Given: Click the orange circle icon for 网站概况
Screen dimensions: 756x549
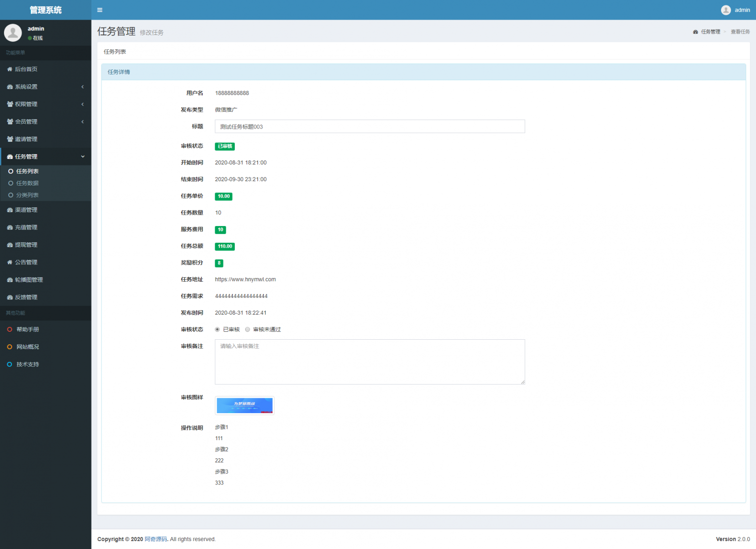Looking at the screenshot, I should pos(10,347).
